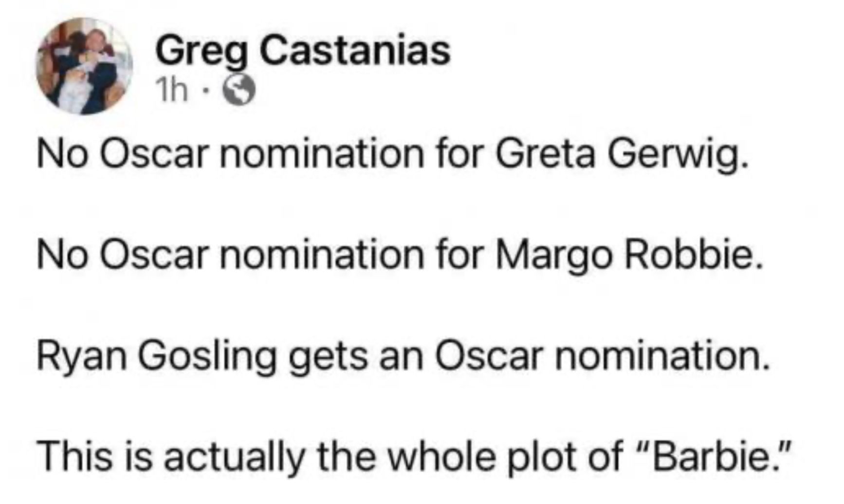Click the surname "Castanias" in the author header
The width and height of the screenshot is (844, 504).
tap(355, 51)
